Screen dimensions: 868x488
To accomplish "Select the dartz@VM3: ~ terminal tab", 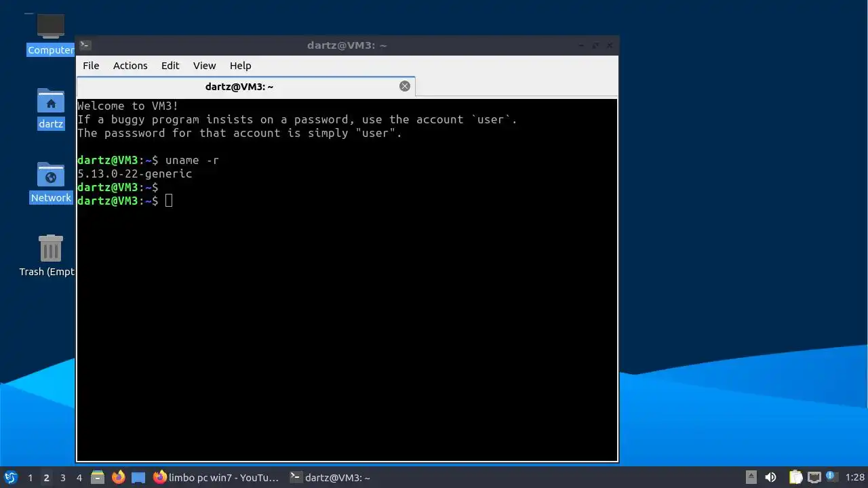I will tap(245, 86).
